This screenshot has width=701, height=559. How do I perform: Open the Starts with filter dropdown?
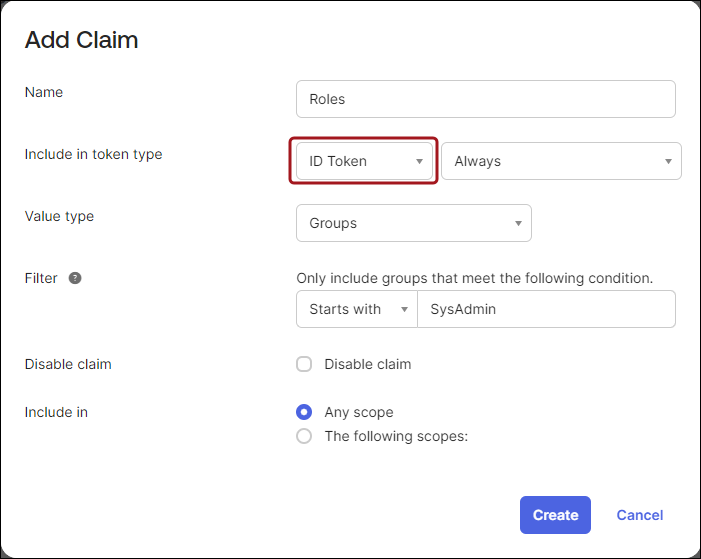click(x=357, y=309)
